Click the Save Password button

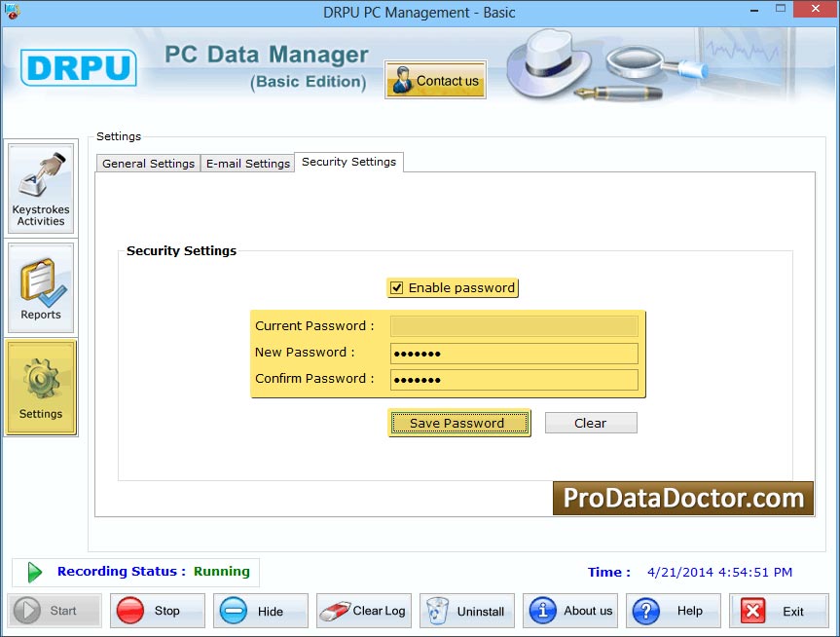[459, 423]
